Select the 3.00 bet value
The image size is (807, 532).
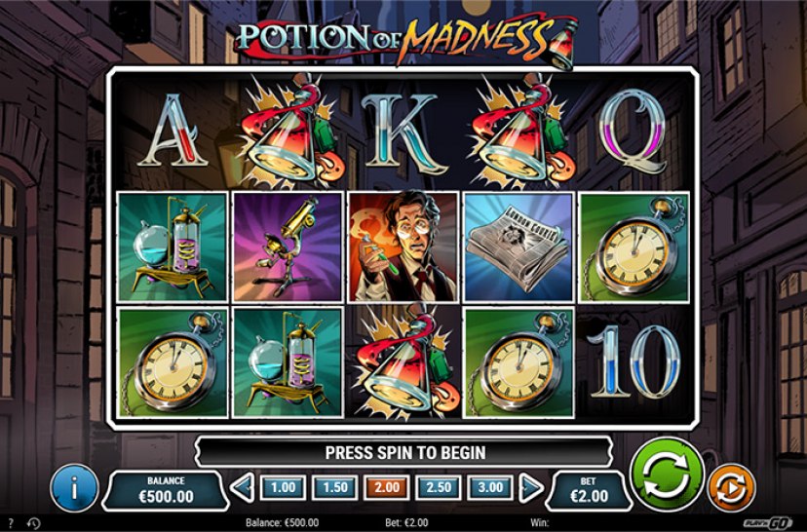tap(490, 487)
